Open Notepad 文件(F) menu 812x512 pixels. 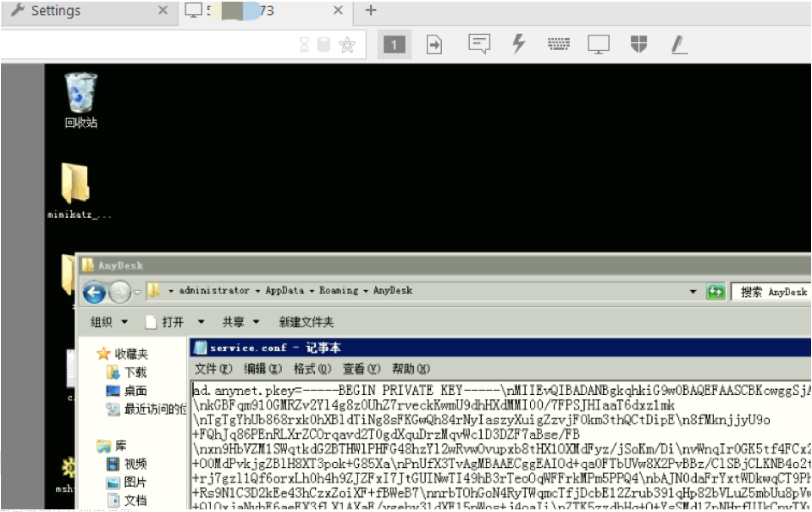tap(214, 368)
